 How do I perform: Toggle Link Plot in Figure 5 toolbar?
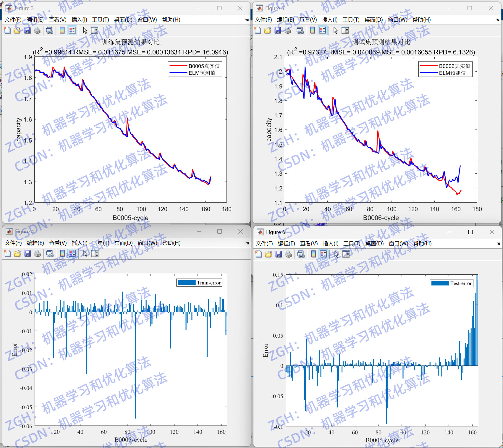[x=300, y=30]
